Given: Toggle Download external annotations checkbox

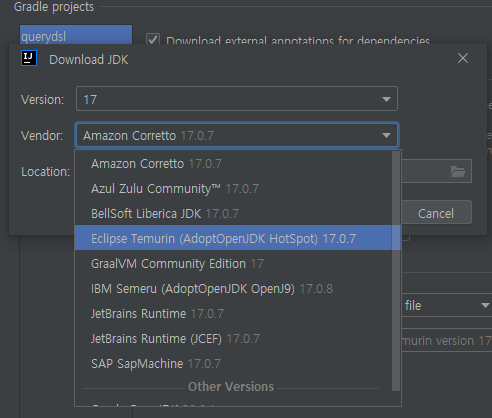Looking at the screenshot, I should pos(153,40).
